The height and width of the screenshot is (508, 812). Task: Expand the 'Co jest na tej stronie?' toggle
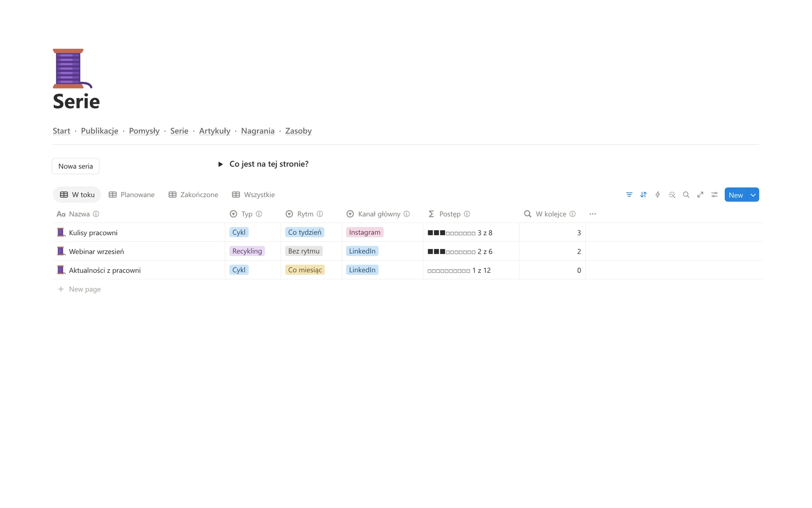[x=220, y=164]
